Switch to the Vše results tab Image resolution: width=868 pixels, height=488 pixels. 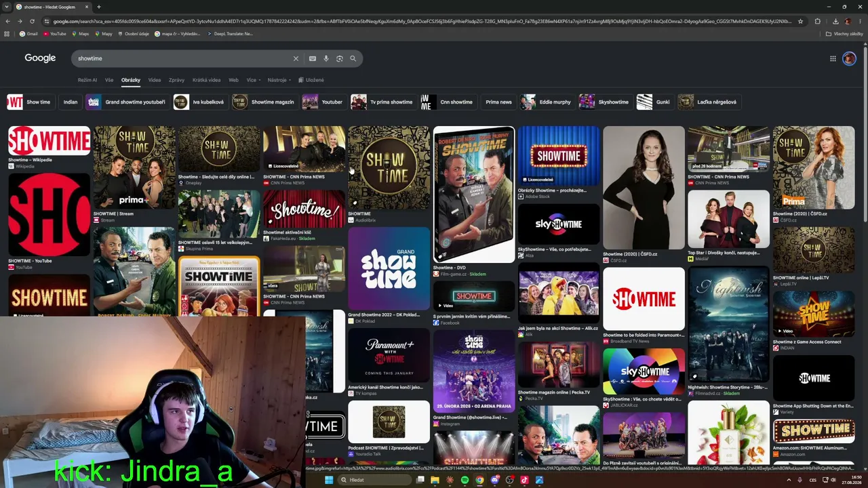[x=109, y=80]
